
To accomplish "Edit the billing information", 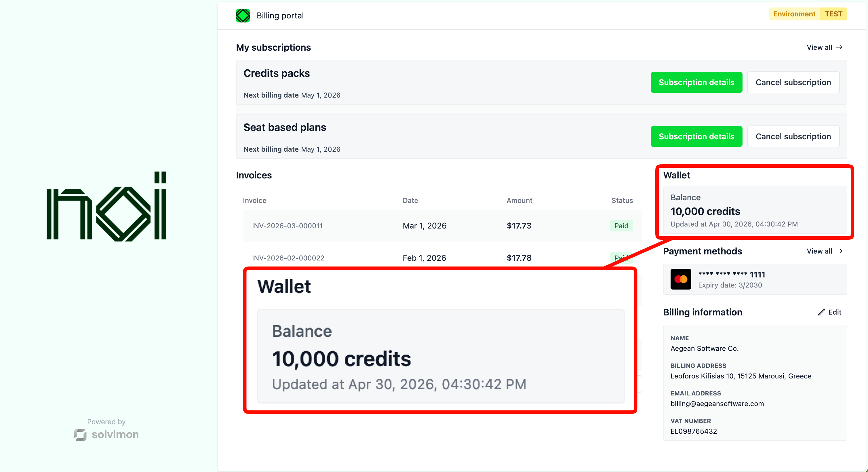I will click(830, 312).
